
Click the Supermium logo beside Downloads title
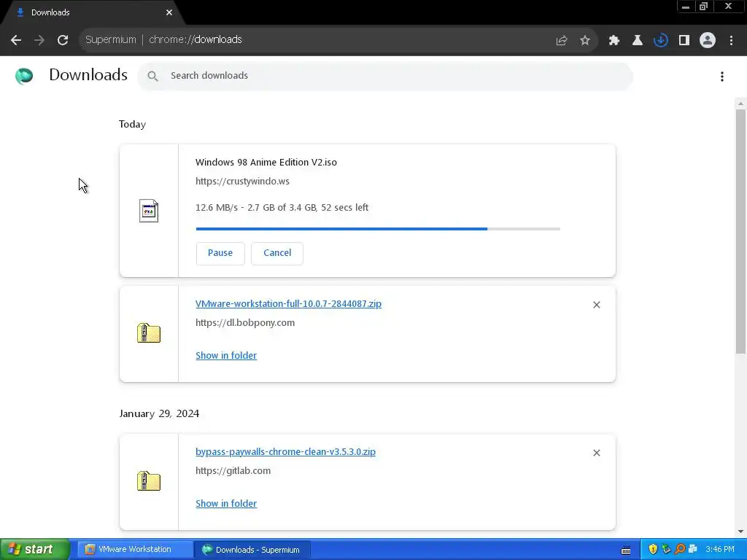[x=24, y=76]
